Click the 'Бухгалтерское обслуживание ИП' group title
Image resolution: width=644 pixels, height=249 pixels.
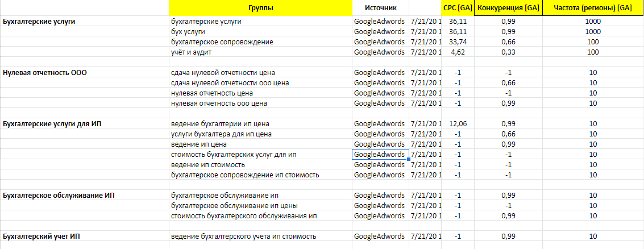coord(59,195)
